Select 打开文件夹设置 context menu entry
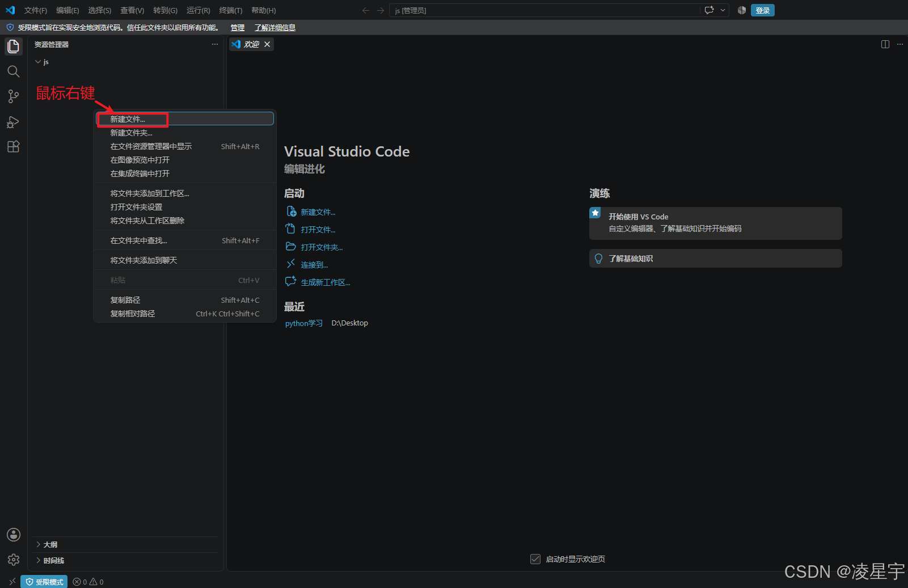This screenshot has width=908, height=588. click(x=185, y=207)
